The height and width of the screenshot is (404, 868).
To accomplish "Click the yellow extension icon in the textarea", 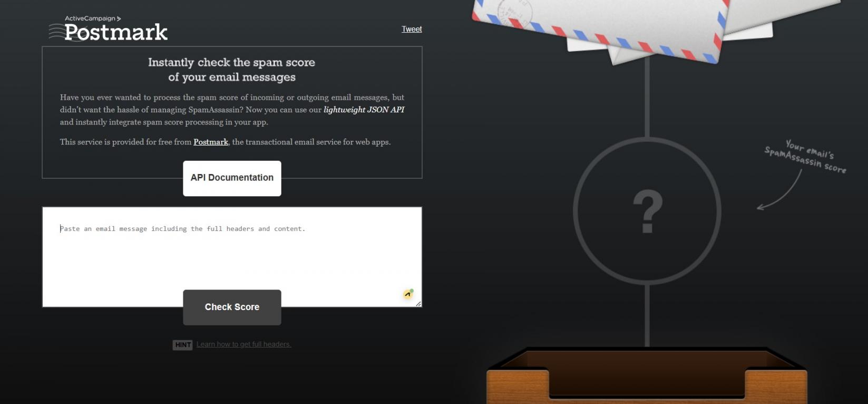I will (408, 294).
